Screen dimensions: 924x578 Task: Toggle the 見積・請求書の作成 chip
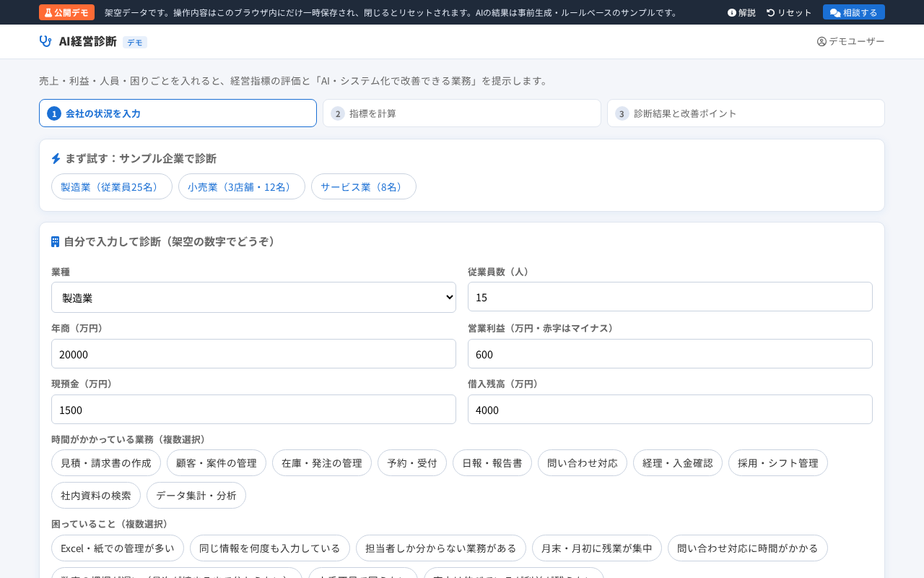click(106, 463)
